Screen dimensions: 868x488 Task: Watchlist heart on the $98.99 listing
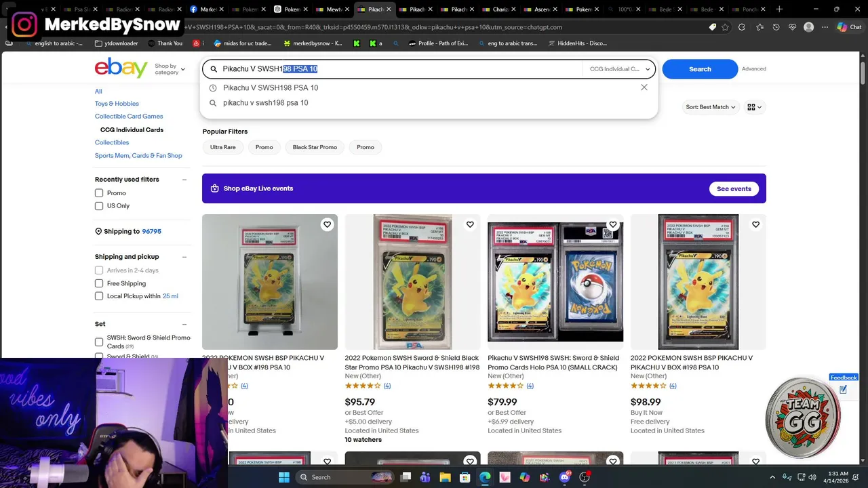point(755,224)
